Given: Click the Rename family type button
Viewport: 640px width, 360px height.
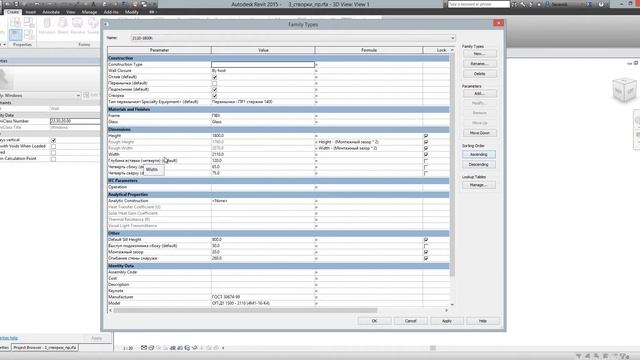Looking at the screenshot, I should 480,64.
